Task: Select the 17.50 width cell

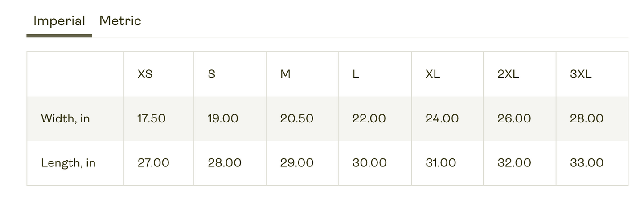Action: click(159, 118)
